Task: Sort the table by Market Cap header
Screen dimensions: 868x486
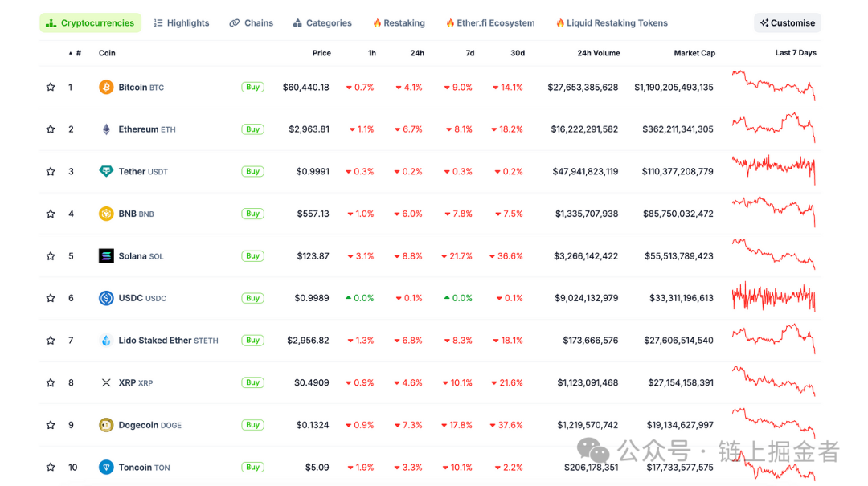Action: pos(694,53)
